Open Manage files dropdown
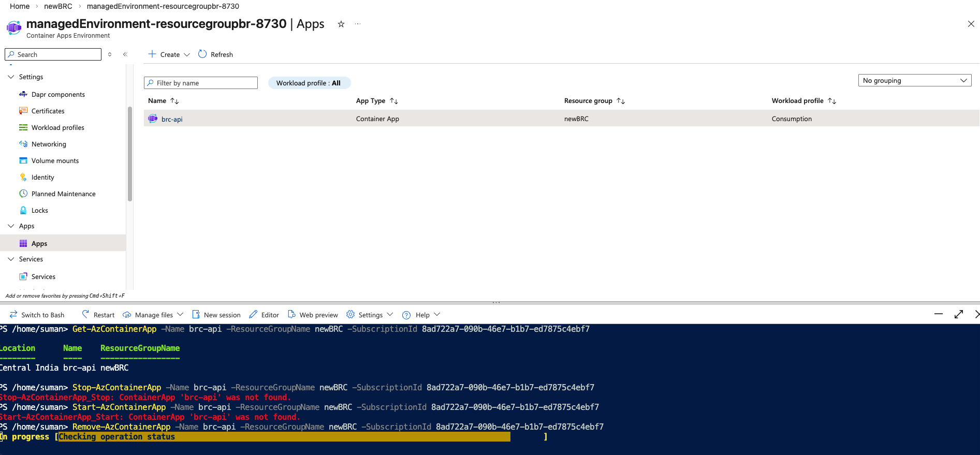This screenshot has width=980, height=455. [153, 315]
